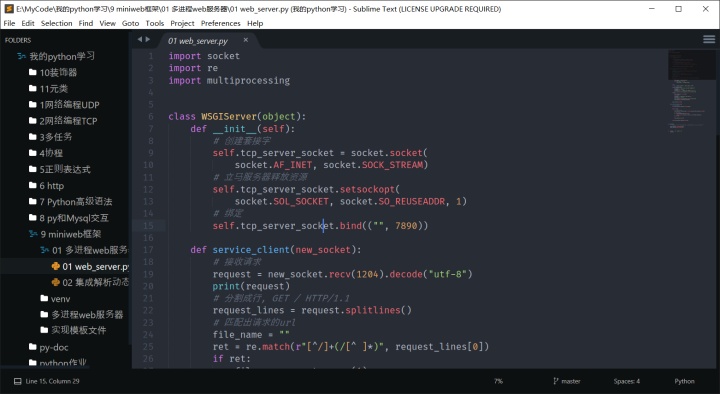
Task: Click the __init__ method name
Action: click(234, 129)
